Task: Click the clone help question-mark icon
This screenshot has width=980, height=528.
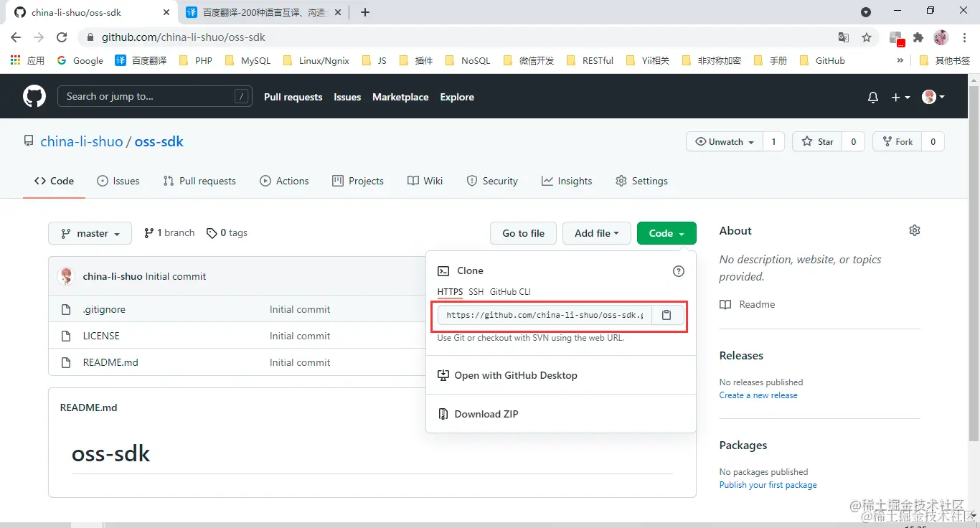Action: pyautogui.click(x=679, y=271)
